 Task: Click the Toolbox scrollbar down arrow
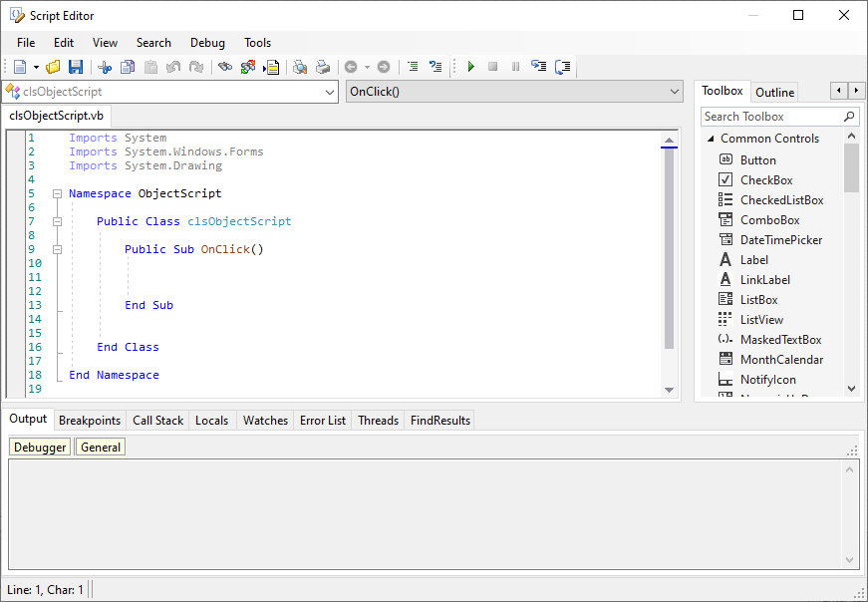pos(851,389)
